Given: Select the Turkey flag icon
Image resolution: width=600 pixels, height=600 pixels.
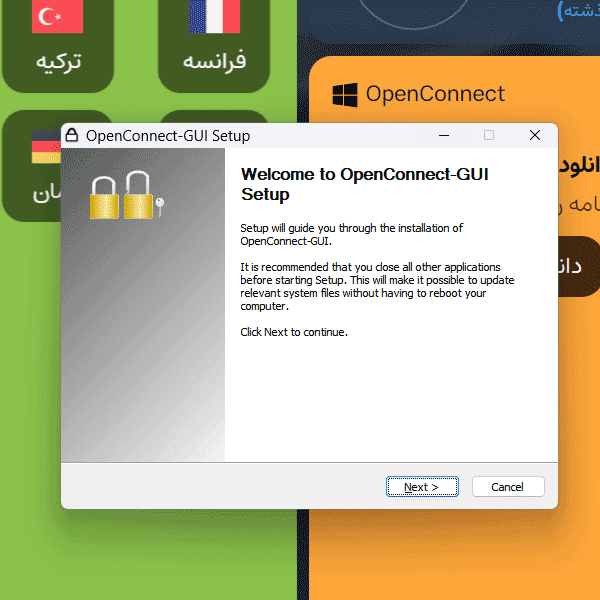Looking at the screenshot, I should [x=57, y=16].
